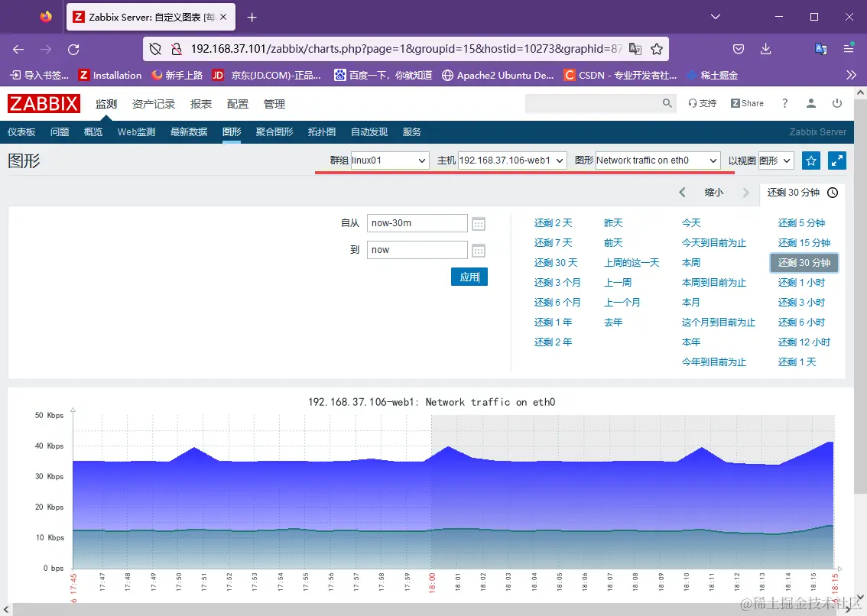Select the 还剩 1 小时 time range
Viewport: 867px width, 616px height.
[801, 283]
